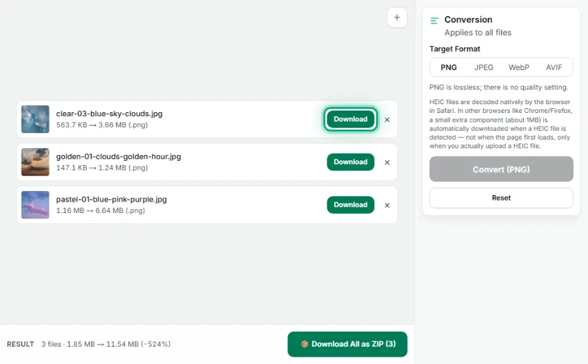Click size text 1.16 MB → 6.64 MB (.png)
Screen dimensions: 588x364
[x=100, y=210]
